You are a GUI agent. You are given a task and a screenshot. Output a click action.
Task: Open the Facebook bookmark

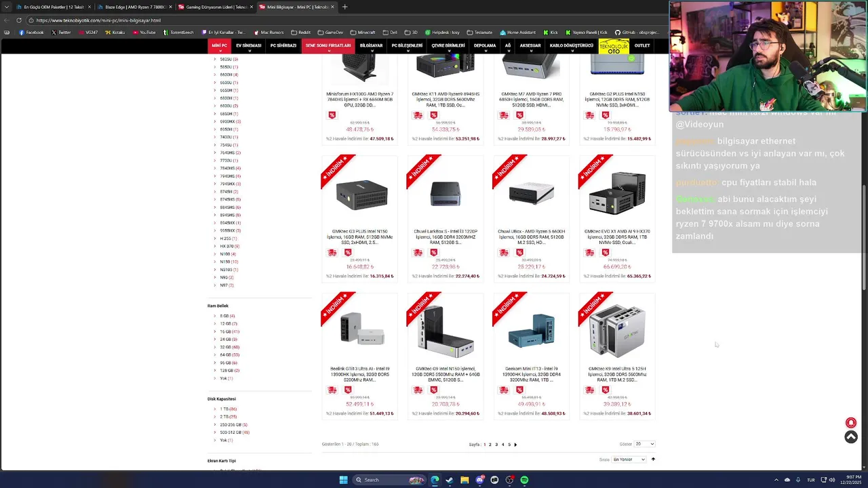31,33
